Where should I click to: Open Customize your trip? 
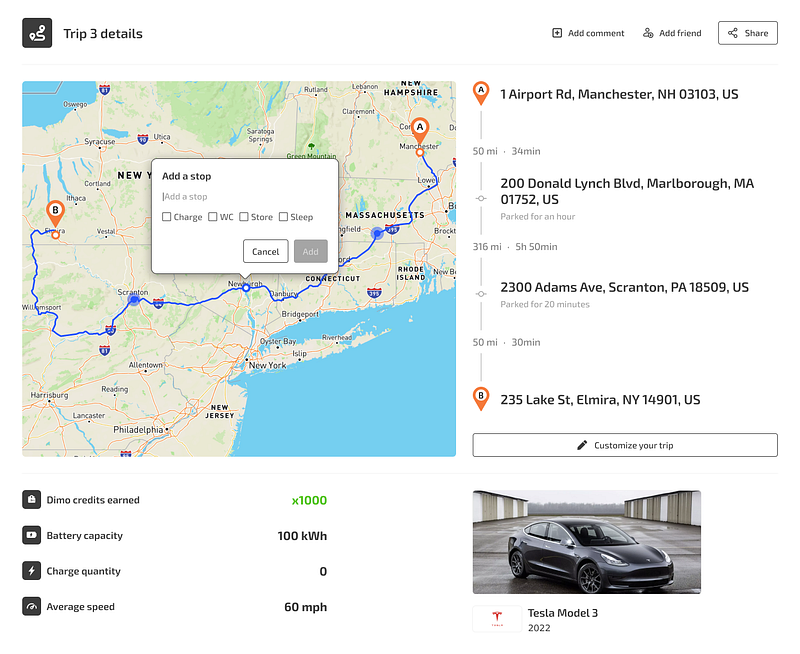pos(625,445)
